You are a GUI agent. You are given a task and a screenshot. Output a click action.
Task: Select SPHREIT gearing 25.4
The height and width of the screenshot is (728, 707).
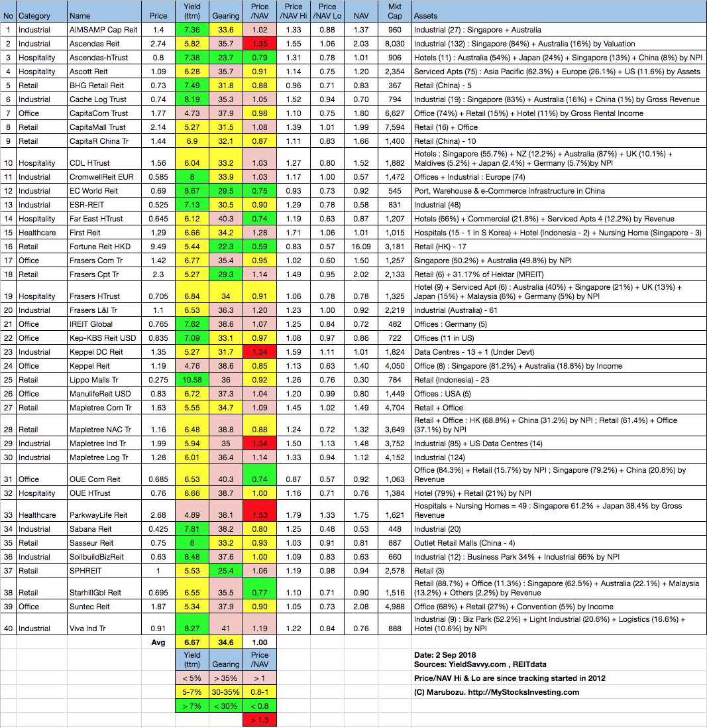coord(226,571)
